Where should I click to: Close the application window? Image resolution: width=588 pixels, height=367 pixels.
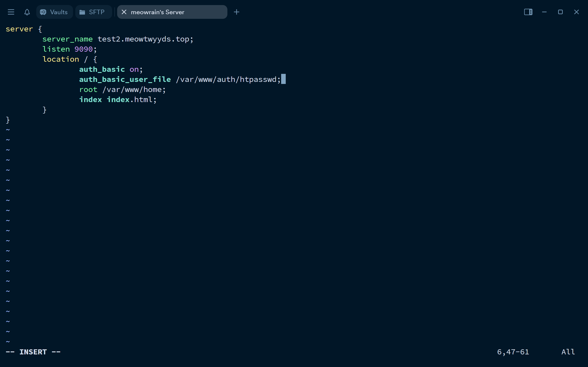[576, 12]
